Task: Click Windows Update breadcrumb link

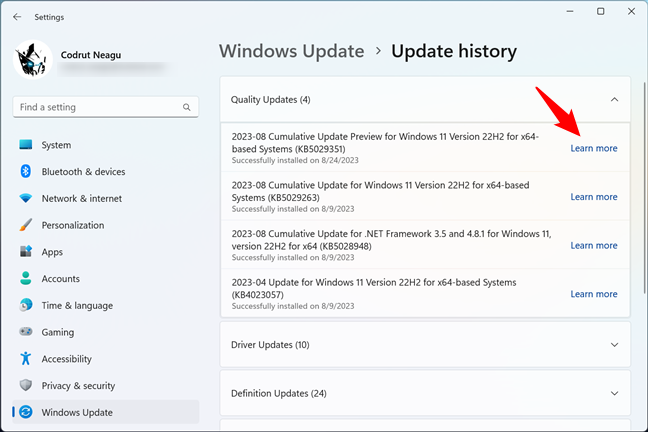Action: [291, 51]
